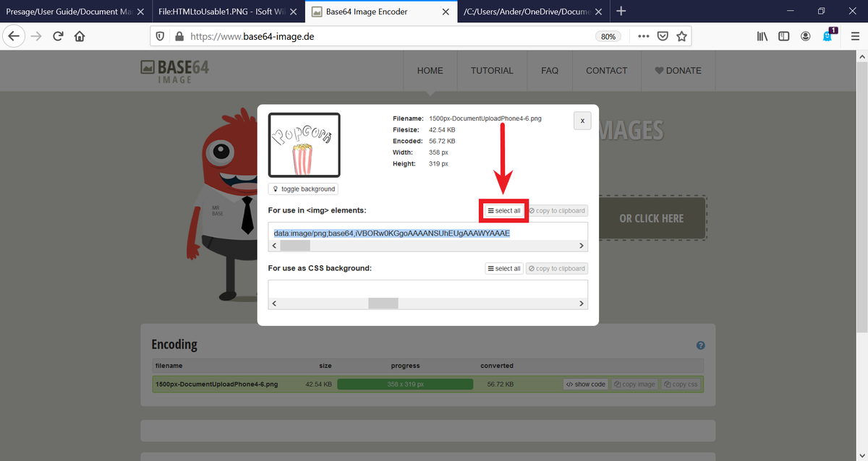868x461 pixels.
Task: Copy img element code to clipboard
Action: [x=556, y=211]
